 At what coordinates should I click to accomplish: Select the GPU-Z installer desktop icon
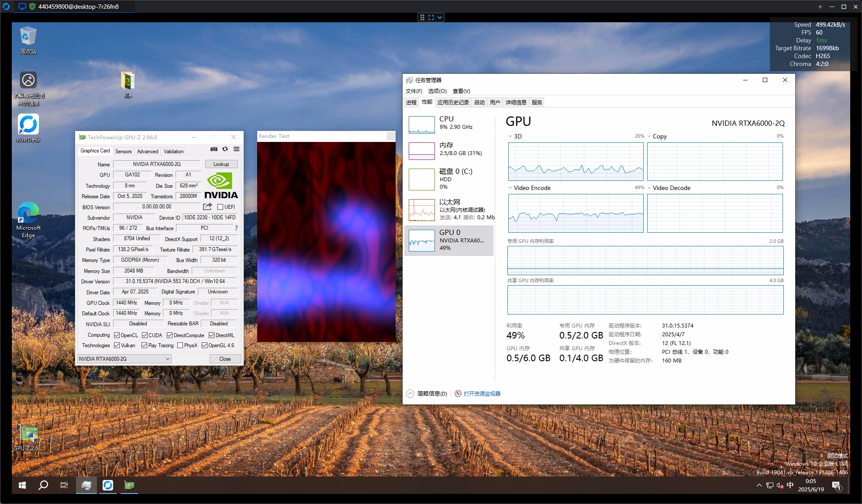tap(28, 438)
